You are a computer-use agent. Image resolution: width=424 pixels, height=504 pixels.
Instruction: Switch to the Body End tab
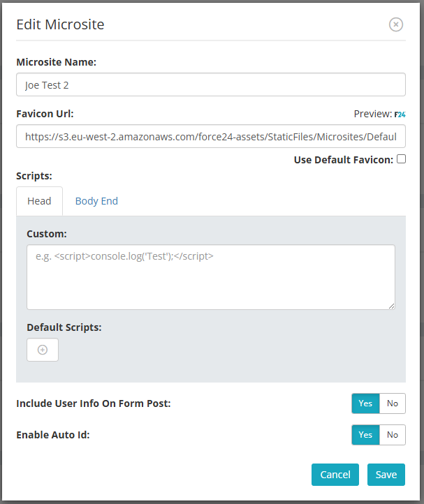(96, 201)
